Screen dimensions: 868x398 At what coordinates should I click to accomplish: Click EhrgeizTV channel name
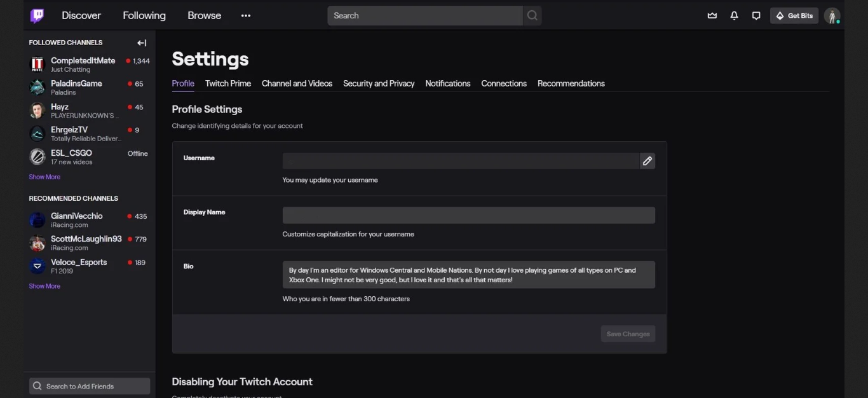coord(69,130)
